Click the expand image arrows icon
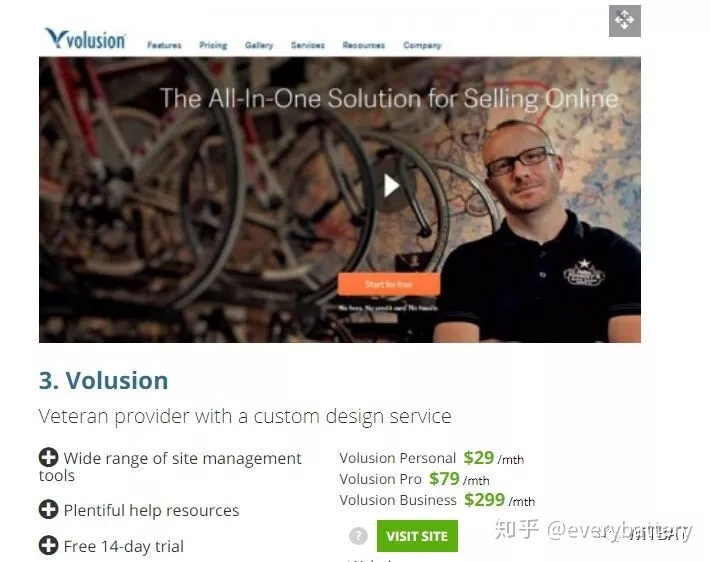The image size is (710, 562). coord(624,20)
